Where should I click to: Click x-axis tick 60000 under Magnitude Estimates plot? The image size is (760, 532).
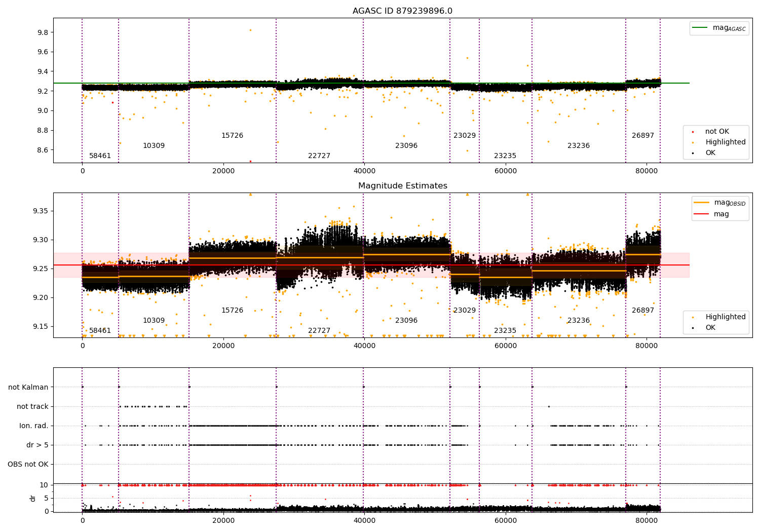[x=506, y=346]
